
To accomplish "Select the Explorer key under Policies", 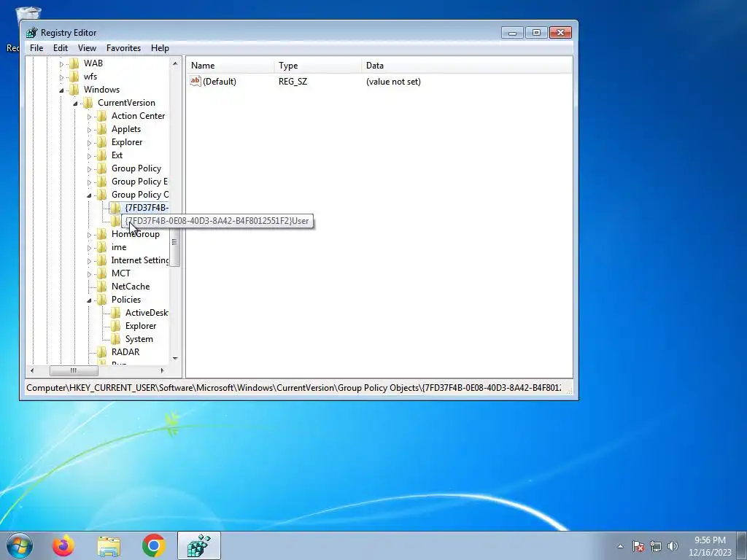I will point(141,326).
